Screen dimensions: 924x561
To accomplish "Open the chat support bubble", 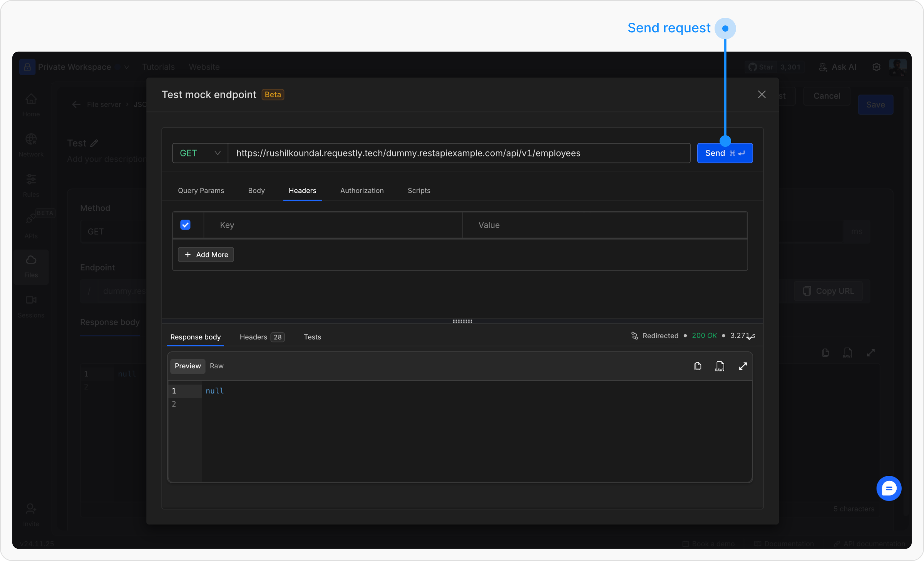I will 889,489.
